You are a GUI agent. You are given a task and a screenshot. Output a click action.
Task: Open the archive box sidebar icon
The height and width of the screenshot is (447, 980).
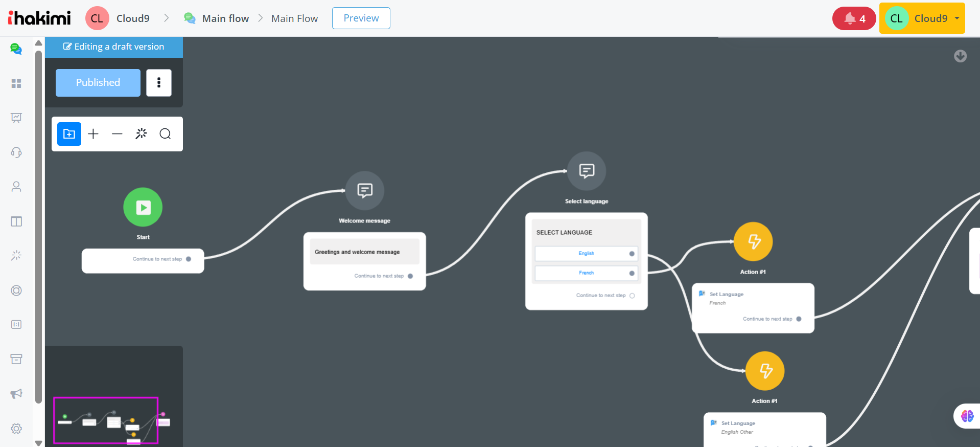pyautogui.click(x=16, y=359)
